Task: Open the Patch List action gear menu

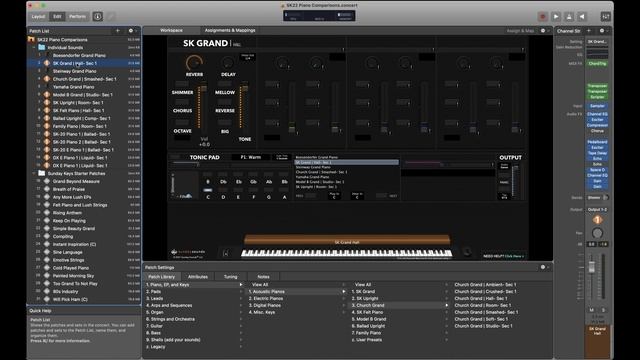Action: point(131,31)
